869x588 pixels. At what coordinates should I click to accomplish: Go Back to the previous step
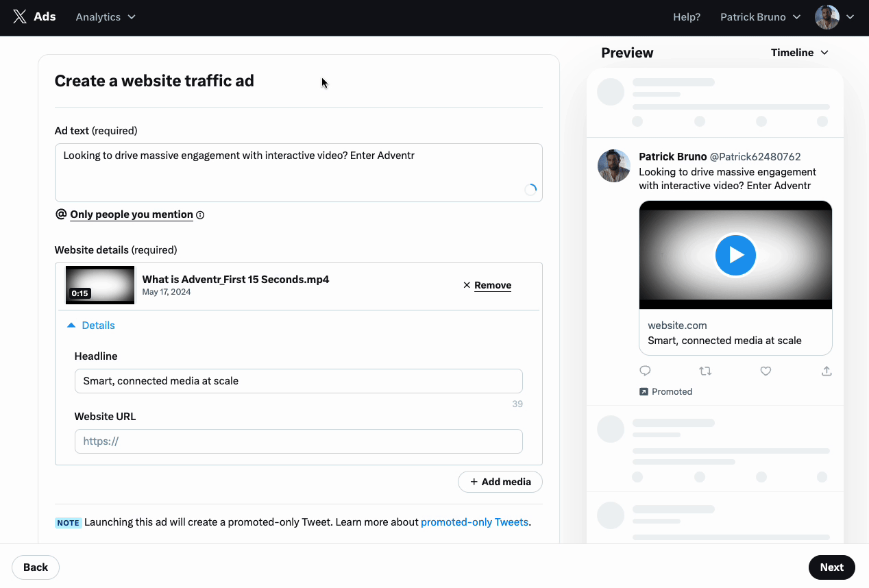[x=36, y=567]
